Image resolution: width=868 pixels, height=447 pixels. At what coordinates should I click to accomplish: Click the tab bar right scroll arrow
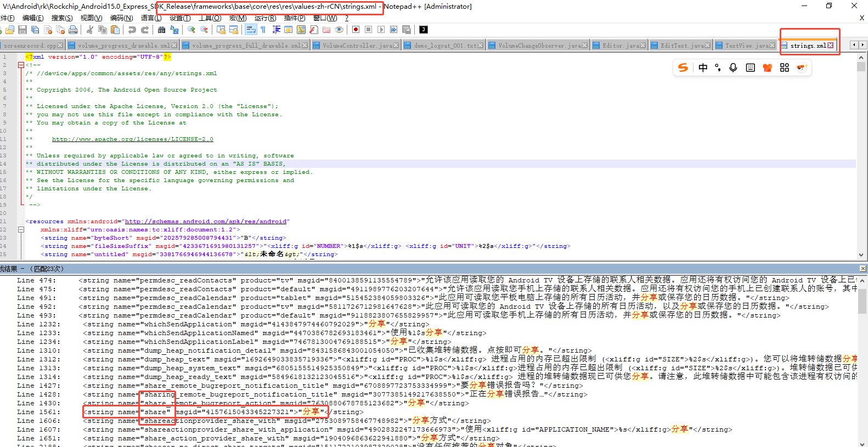(863, 45)
